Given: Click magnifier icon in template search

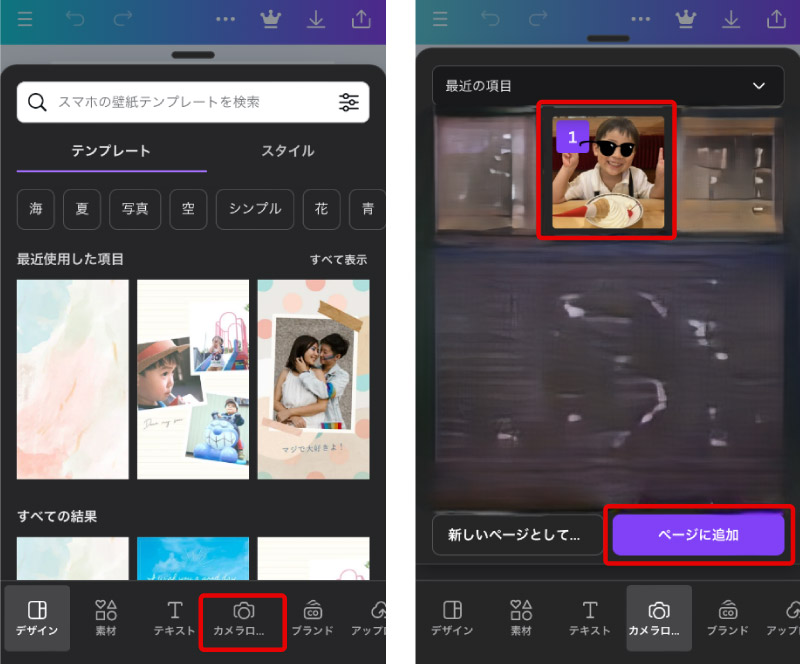Looking at the screenshot, I should coord(37,102).
